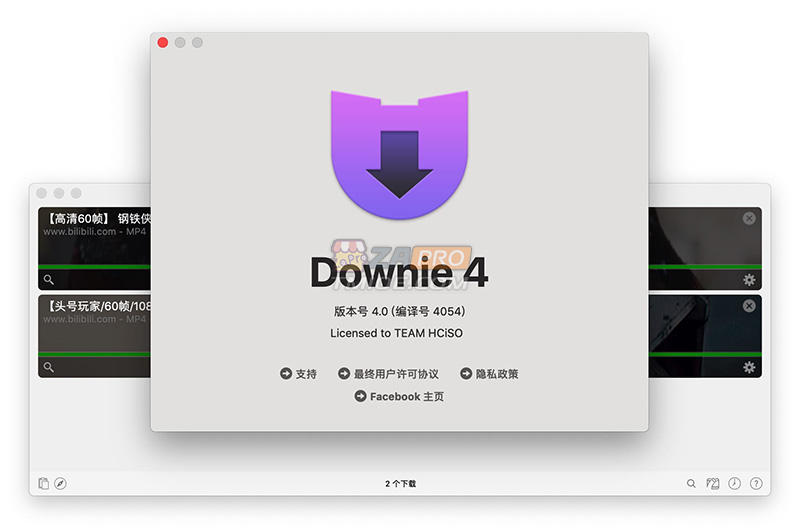Open the 隐私政策 privacy policy link

(489, 374)
